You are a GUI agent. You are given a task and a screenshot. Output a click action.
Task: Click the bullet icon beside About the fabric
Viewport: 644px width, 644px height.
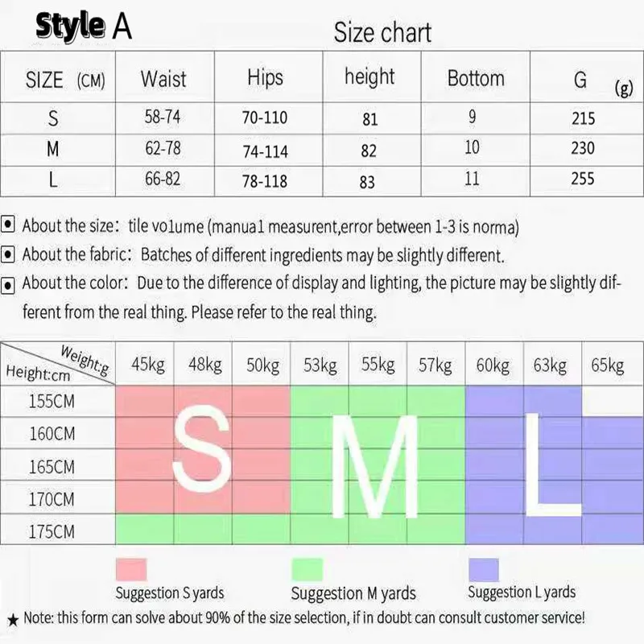[9, 255]
